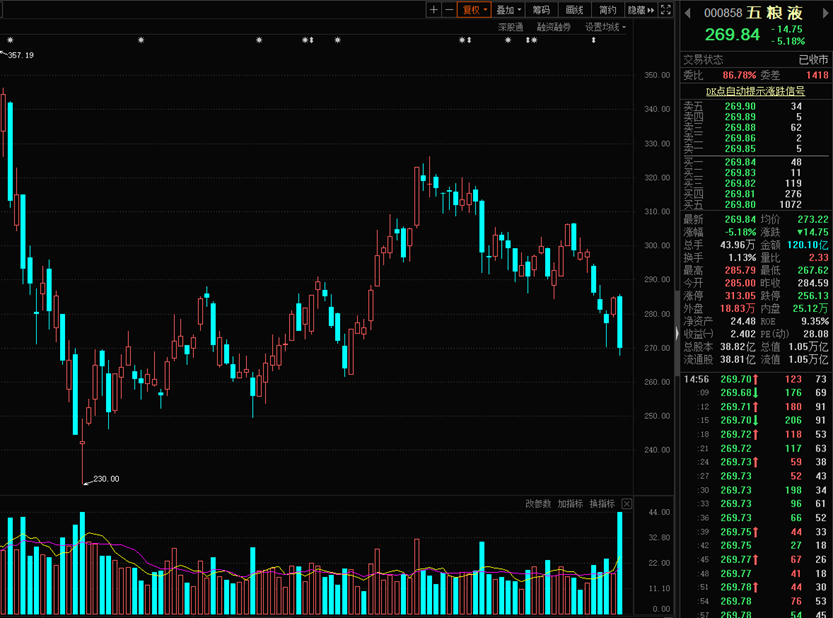Open the 叠加 overlay dropdown

click(x=508, y=10)
